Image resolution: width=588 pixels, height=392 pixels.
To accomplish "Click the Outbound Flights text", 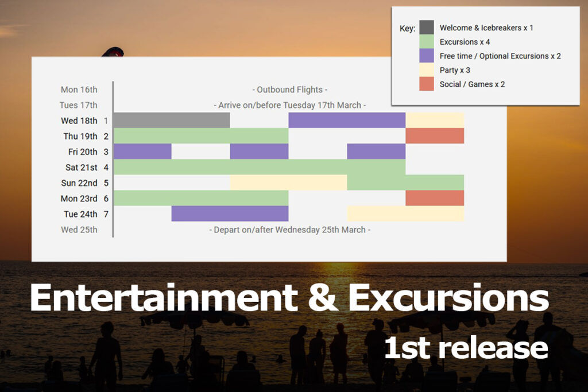I will tap(290, 90).
